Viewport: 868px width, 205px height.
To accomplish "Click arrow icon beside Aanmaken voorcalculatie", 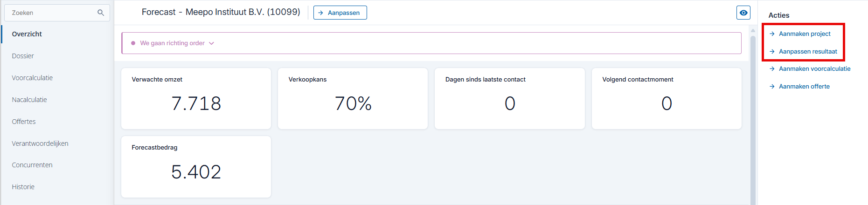I will [x=772, y=68].
